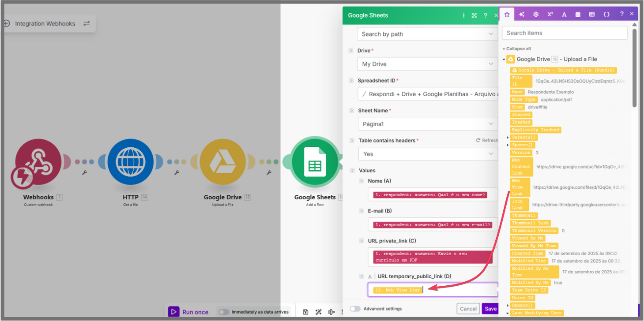644x321 pixels.
Task: Open the general functions gear tab
Action: 536,14
